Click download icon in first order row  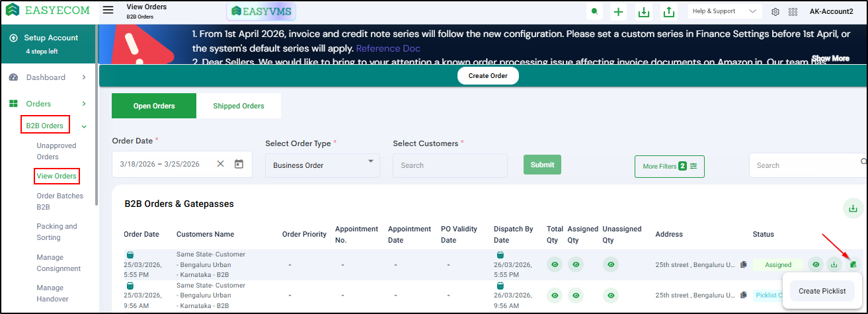[x=834, y=265]
